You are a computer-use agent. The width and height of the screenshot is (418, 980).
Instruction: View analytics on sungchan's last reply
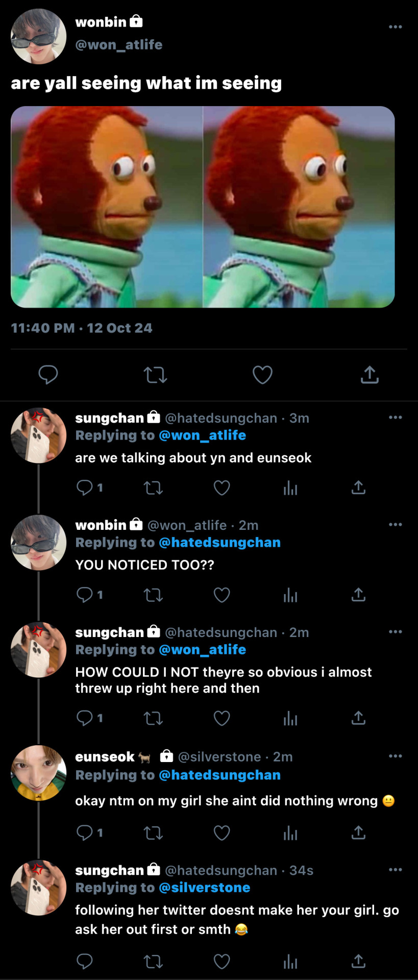tap(290, 962)
